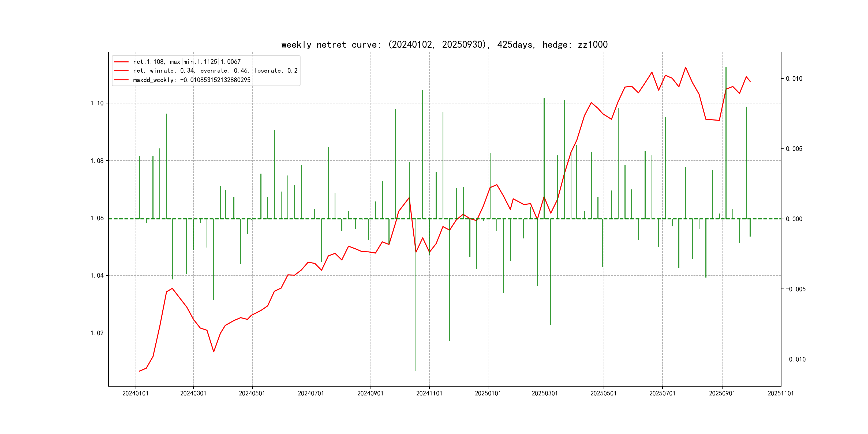The width and height of the screenshot is (868, 434).
Task: Click the x-axis label 20250301
Action: pos(545,393)
